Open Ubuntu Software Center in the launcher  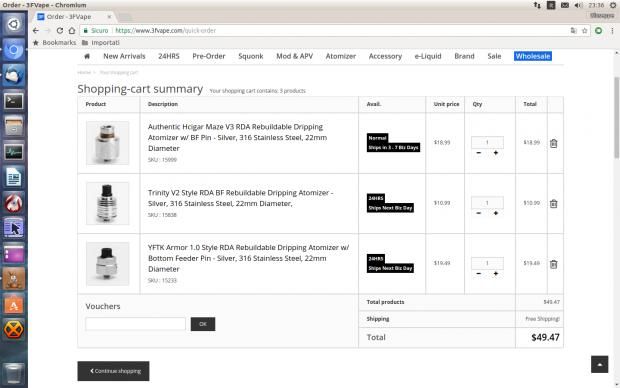click(x=14, y=305)
